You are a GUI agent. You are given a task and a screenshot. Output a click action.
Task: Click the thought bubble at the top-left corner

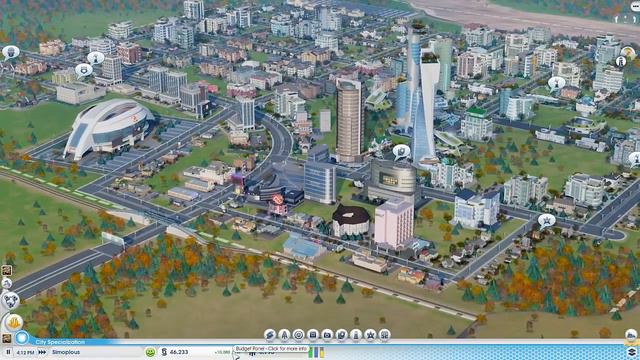click(11, 53)
